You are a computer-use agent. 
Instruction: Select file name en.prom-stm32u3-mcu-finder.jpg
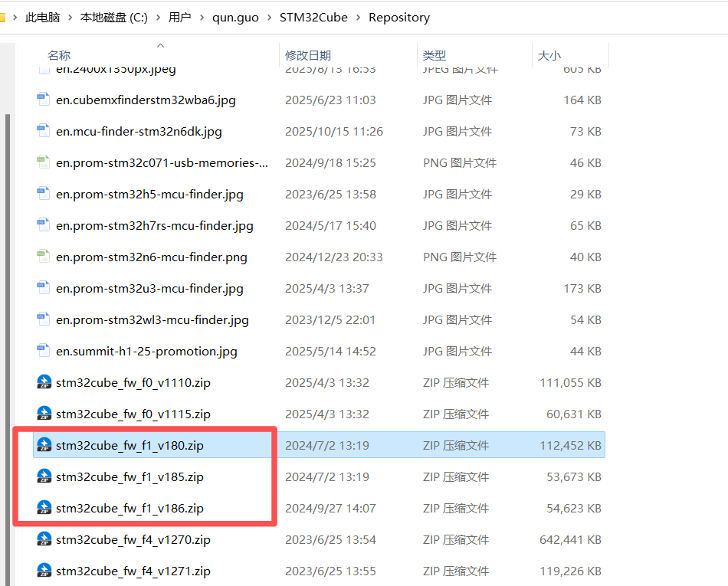(x=149, y=289)
